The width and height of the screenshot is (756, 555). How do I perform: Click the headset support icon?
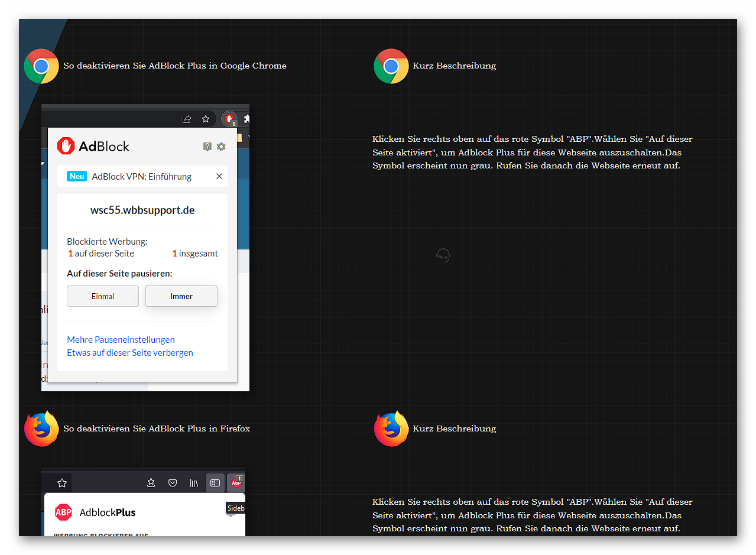pos(443,255)
